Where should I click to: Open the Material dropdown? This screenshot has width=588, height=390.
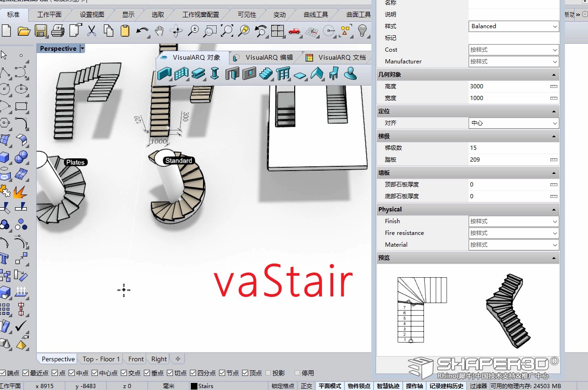pos(514,245)
